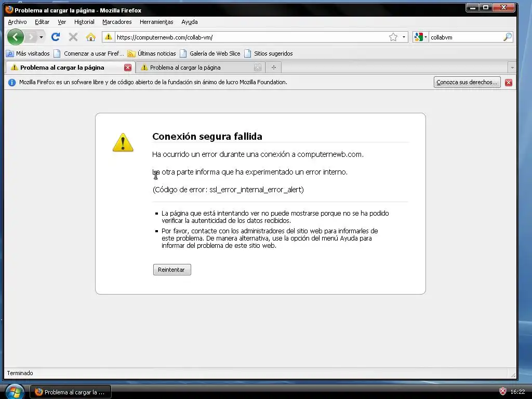This screenshot has height=399, width=532.
Task: Open the Ayuda menu
Action: [189, 22]
